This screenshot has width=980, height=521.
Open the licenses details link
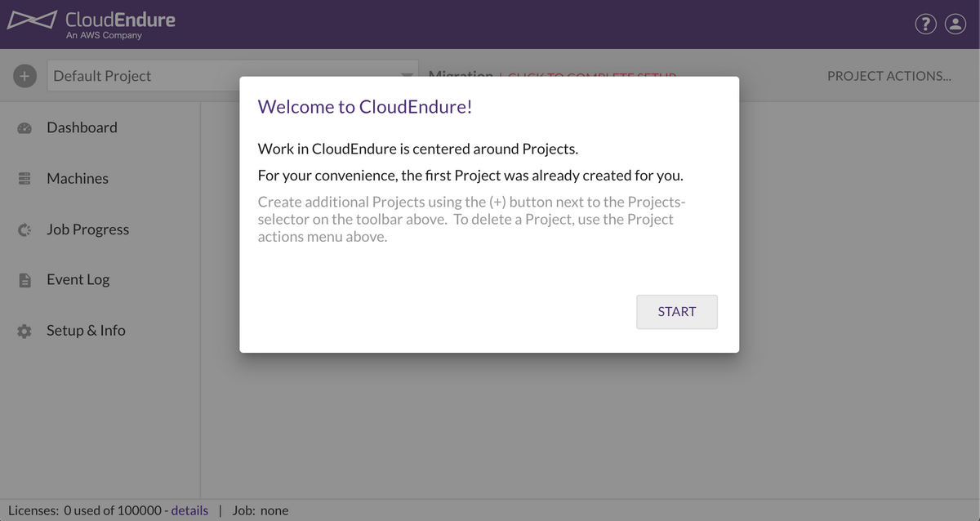click(x=189, y=510)
